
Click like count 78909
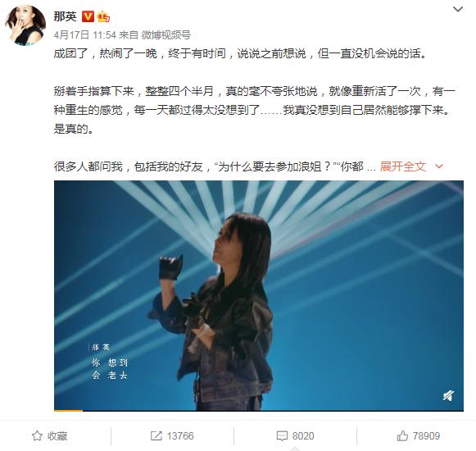point(426,436)
